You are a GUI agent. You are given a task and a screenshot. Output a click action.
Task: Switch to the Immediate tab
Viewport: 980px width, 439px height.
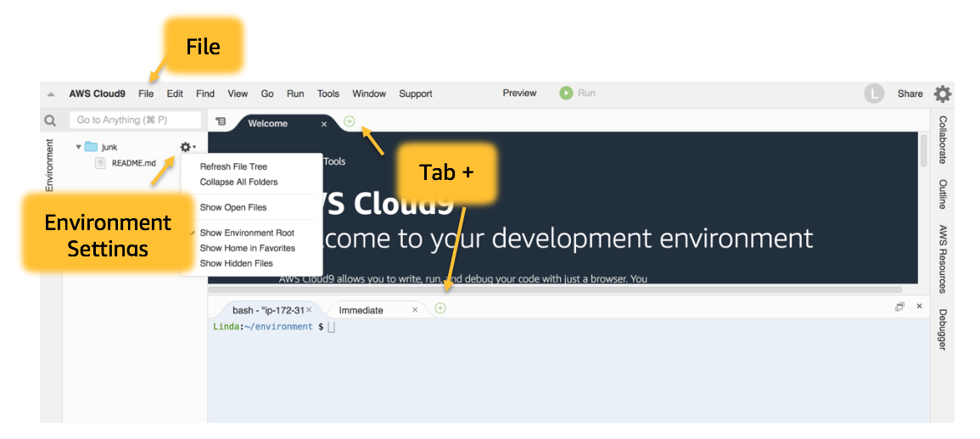tap(361, 310)
